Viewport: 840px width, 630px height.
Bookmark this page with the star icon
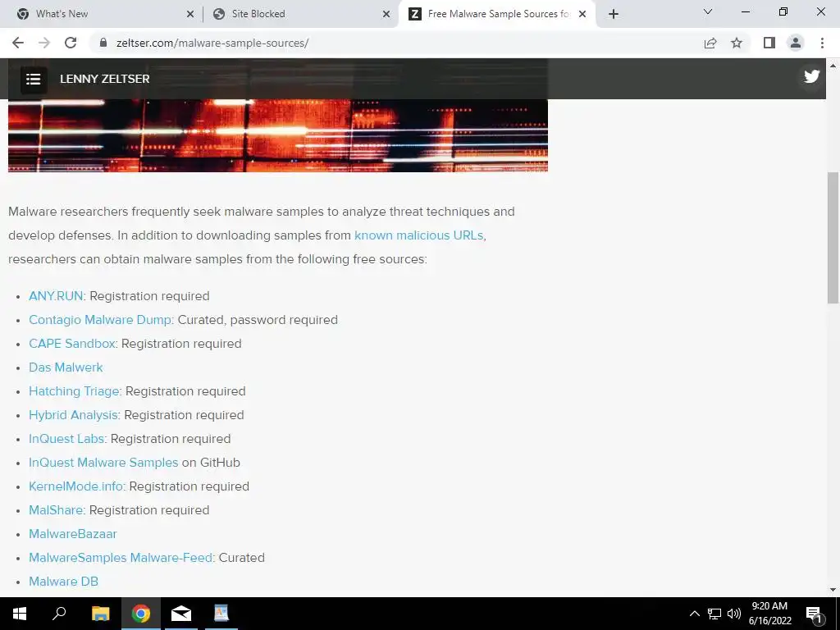click(x=737, y=43)
